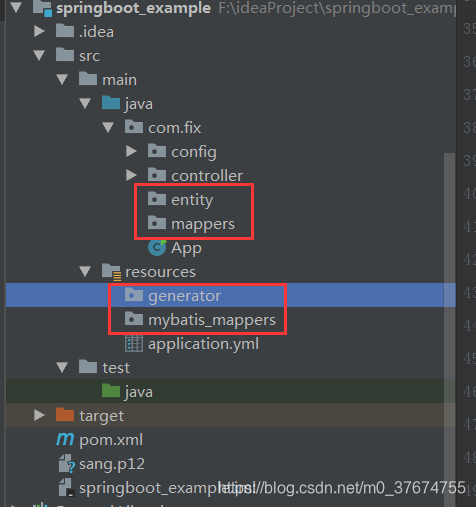Screen dimensions: 476x507
Task: Collapse the test folder arrow
Action: point(62,367)
